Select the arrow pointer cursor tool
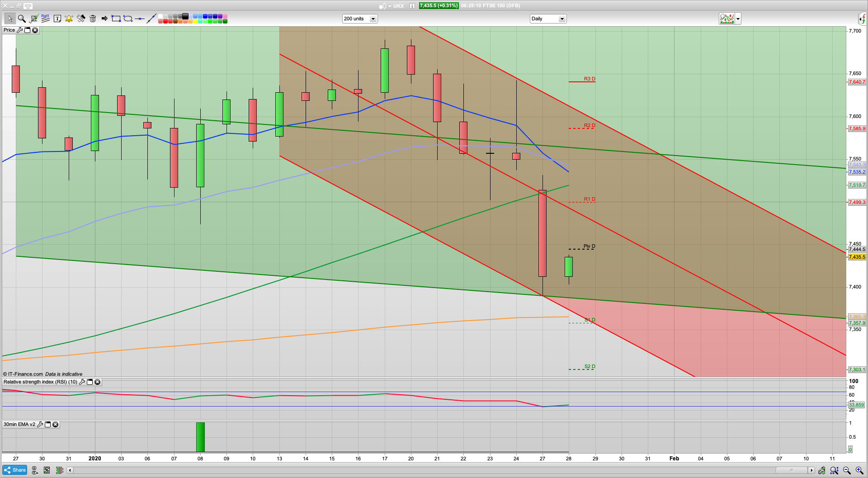 tap(10, 19)
